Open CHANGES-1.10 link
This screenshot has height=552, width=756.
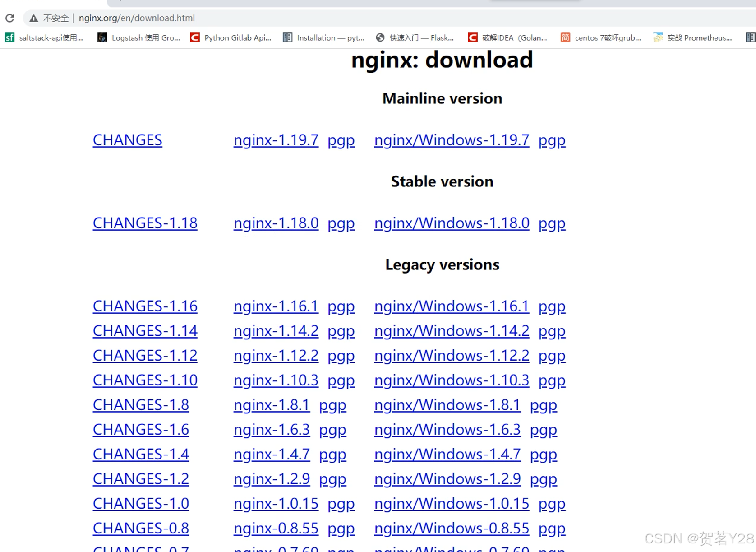click(x=145, y=380)
